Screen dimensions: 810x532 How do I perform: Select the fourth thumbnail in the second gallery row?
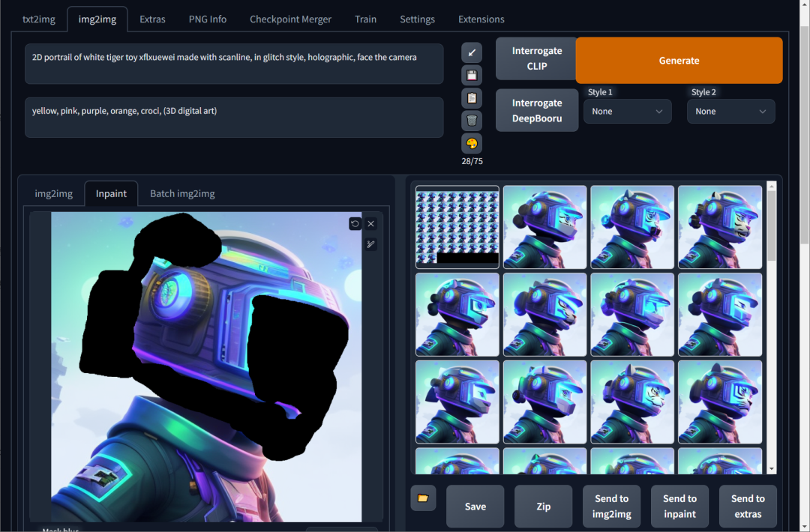[720, 315]
